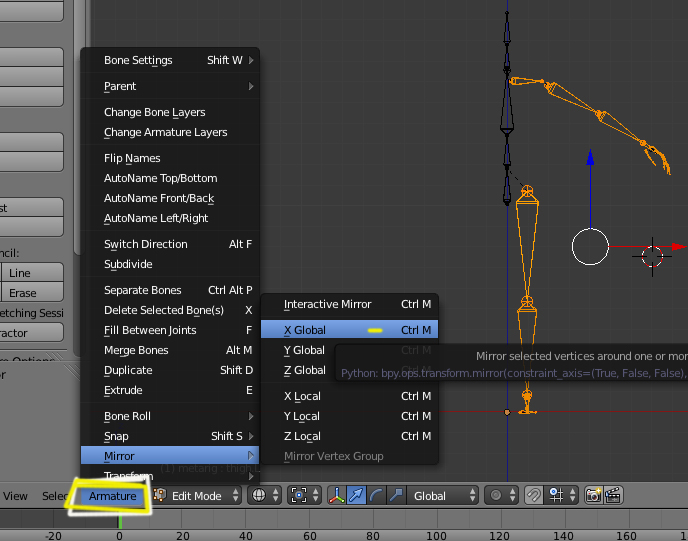Screen dimensions: 688x541
Task: Click the OpenGL render animation clapperboard icon
Action: [x=613, y=496]
